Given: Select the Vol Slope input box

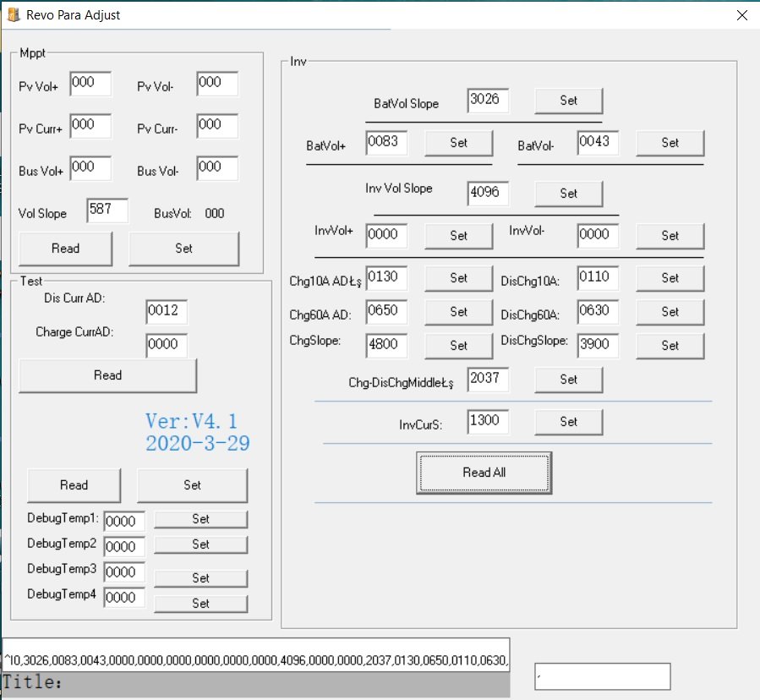Looking at the screenshot, I should (x=107, y=211).
